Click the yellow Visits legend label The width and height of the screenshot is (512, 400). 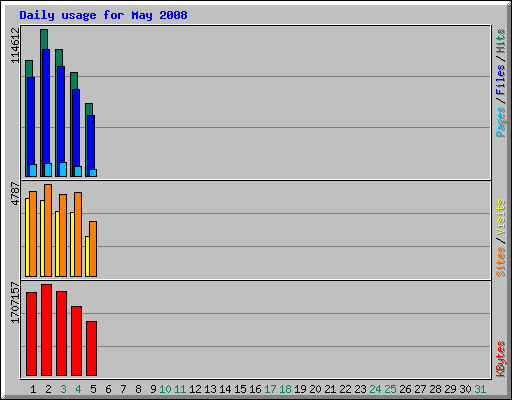pos(501,217)
